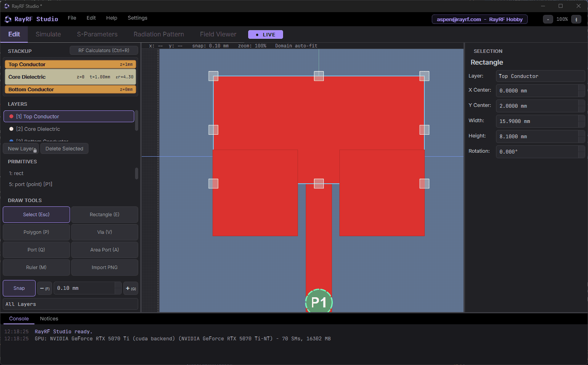Activate the Select (Esc) tool
Screen dimensions: 588x365
click(x=36, y=215)
